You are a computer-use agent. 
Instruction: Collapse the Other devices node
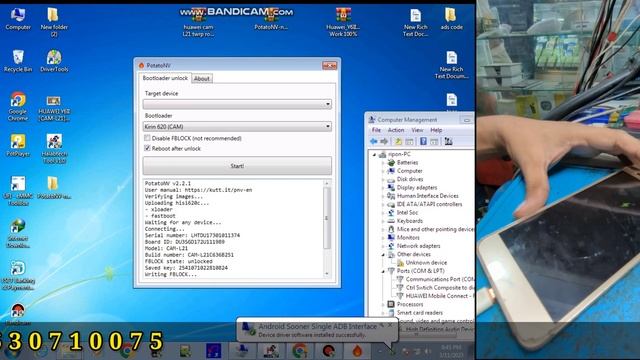tap(383, 254)
